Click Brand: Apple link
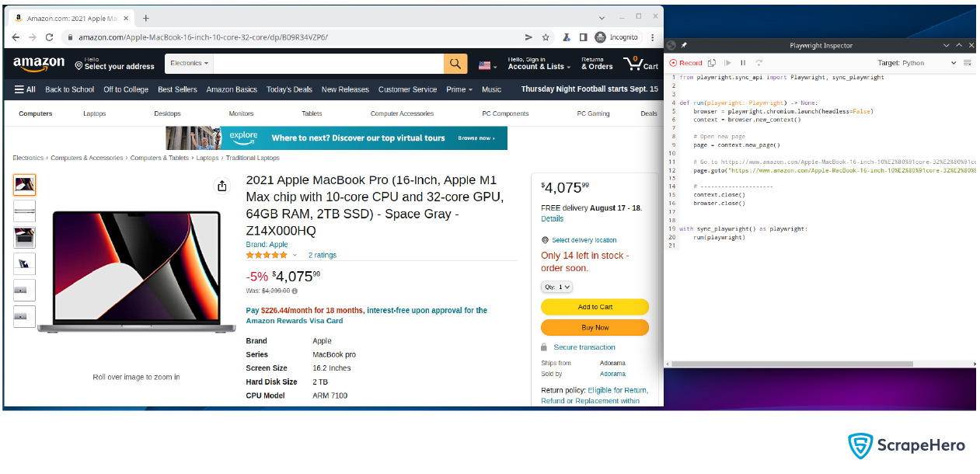 (267, 245)
